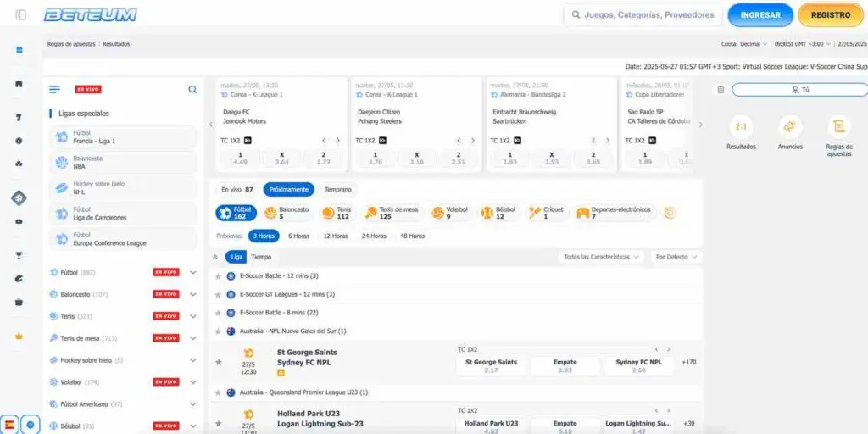Switch to Próximamente tab
Screen dimensions: 868x434
[288, 189]
